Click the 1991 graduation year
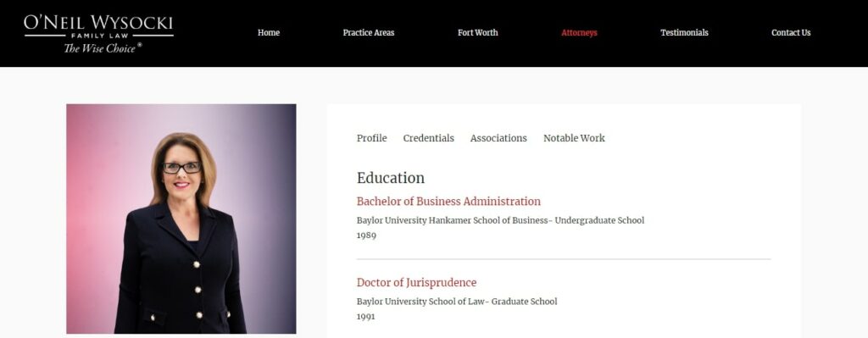The width and height of the screenshot is (868, 338). [x=366, y=317]
